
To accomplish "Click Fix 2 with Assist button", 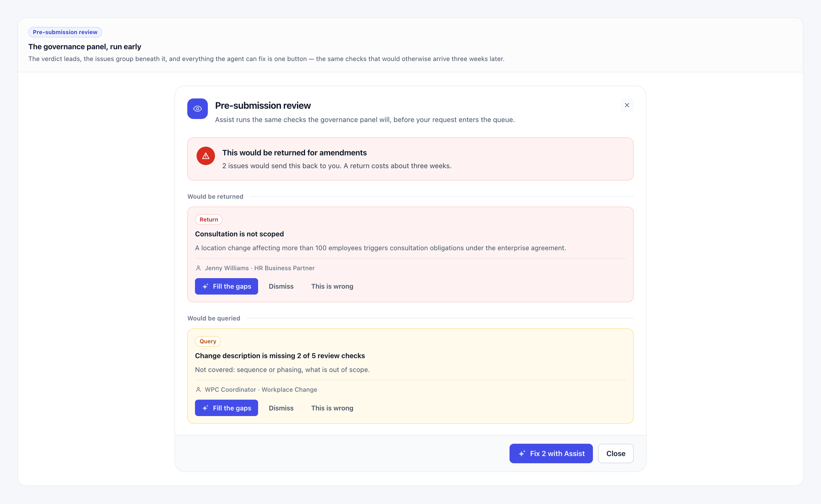I will (551, 453).
